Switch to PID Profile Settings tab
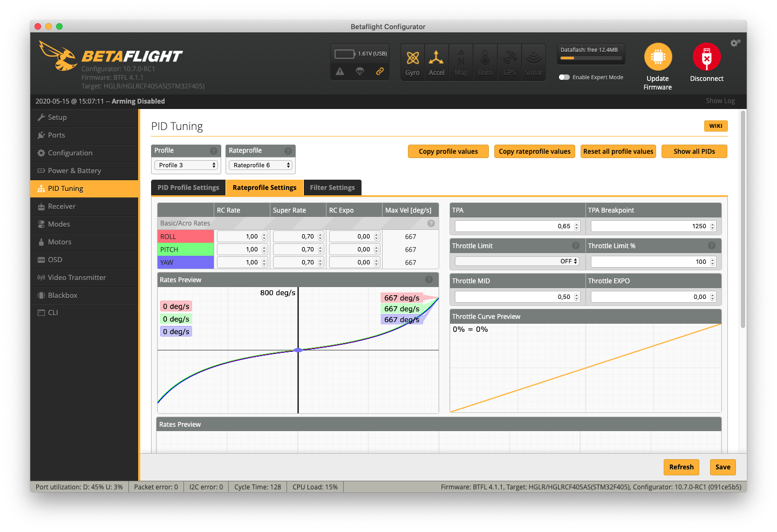777x532 pixels. tap(188, 187)
